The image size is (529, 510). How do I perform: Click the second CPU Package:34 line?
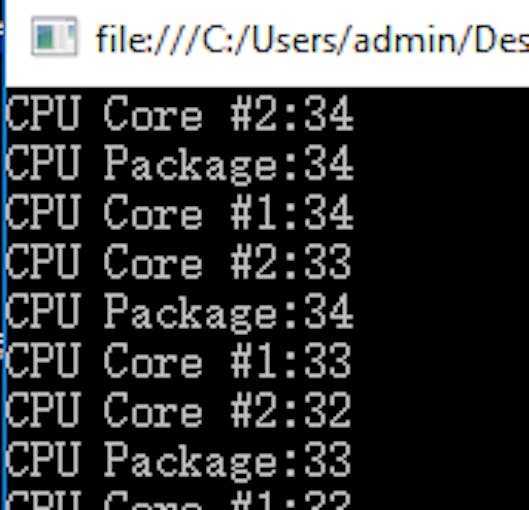tap(180, 312)
